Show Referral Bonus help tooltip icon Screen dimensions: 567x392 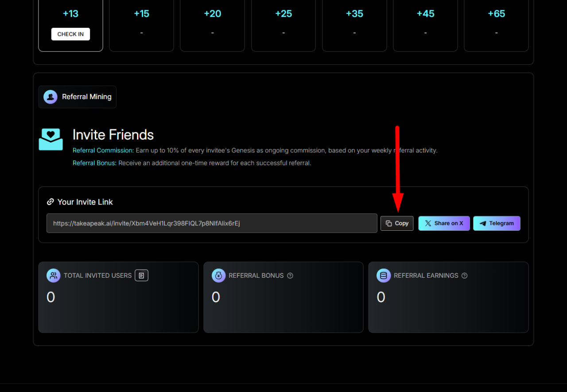coord(290,276)
